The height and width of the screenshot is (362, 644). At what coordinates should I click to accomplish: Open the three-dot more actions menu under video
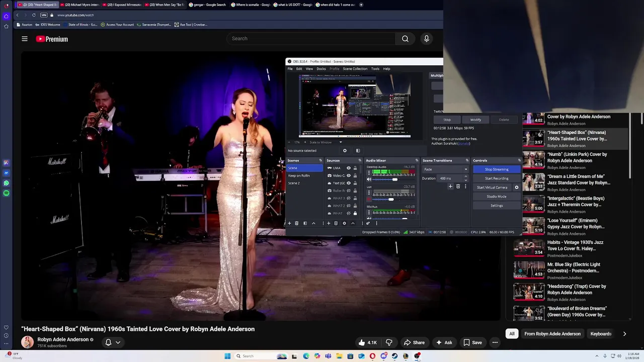point(495,342)
